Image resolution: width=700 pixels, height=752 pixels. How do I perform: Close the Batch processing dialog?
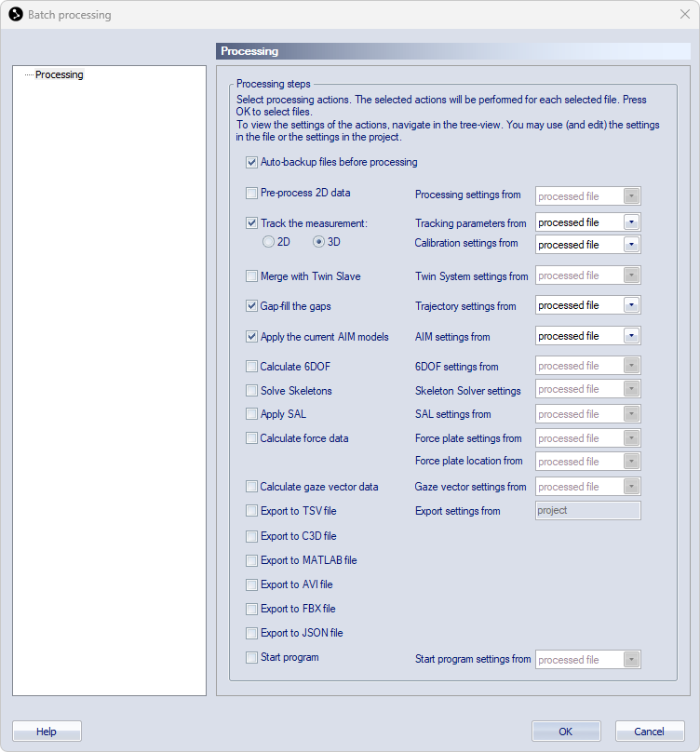click(x=685, y=14)
